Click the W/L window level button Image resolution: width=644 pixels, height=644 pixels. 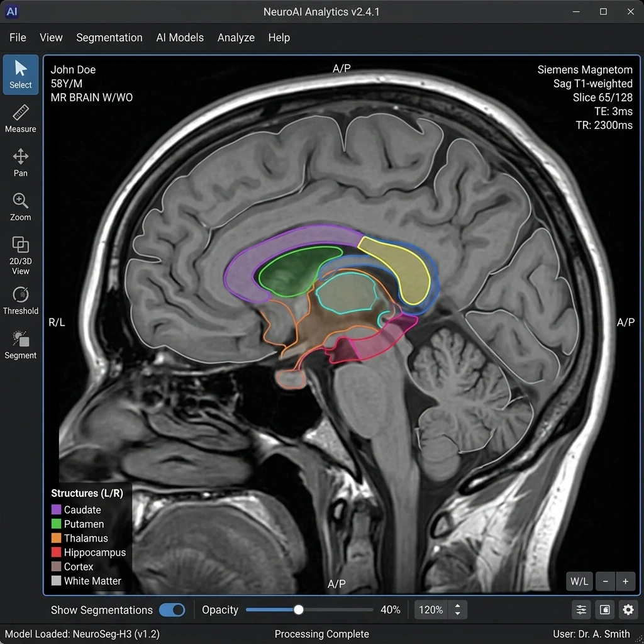tap(579, 581)
